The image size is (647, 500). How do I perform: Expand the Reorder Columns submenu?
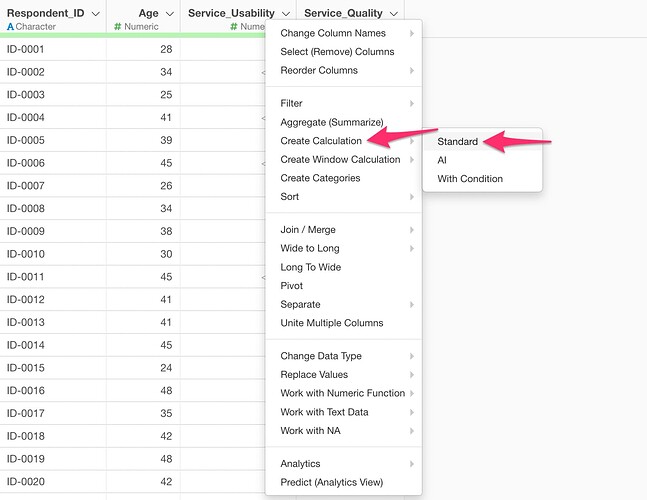coord(343,70)
